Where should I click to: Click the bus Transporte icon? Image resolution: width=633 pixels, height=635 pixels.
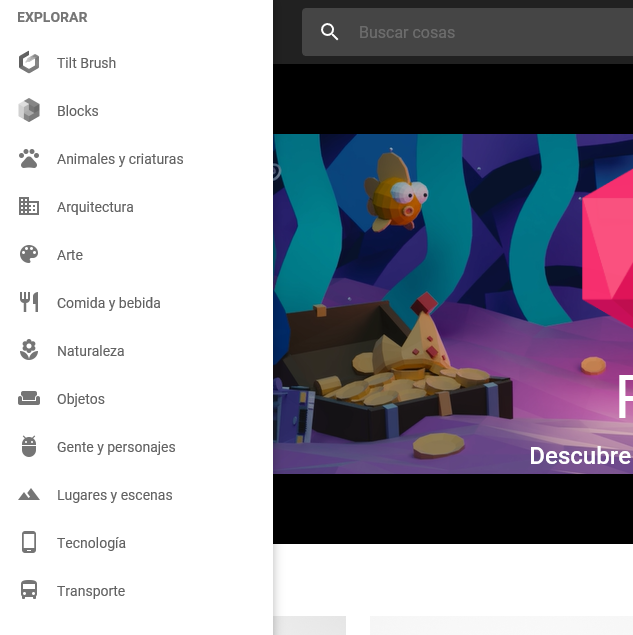click(x=29, y=591)
